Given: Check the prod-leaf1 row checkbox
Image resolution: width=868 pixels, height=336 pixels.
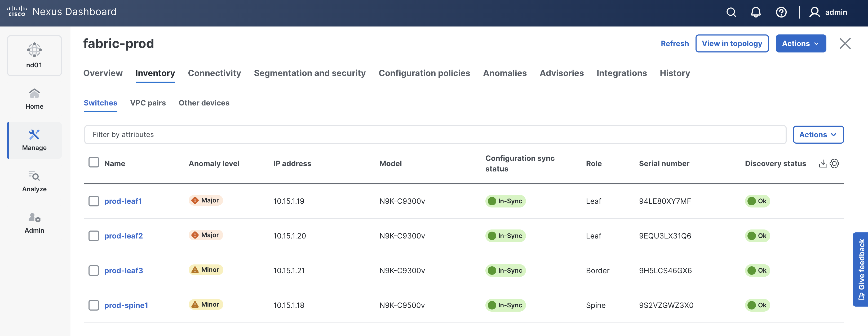Looking at the screenshot, I should (x=94, y=201).
